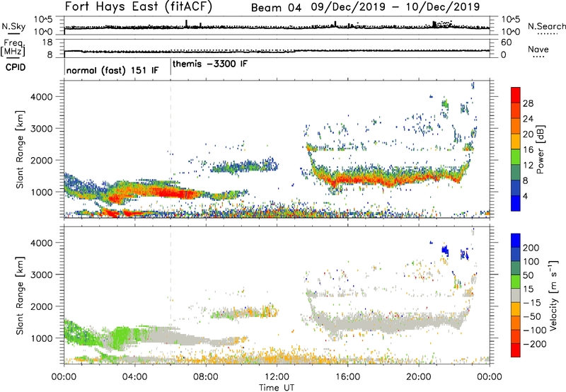Click the 12 tick on Power colorbar
Image resolution: width=566 pixels, height=392 pixels.
pyautogui.click(x=528, y=166)
